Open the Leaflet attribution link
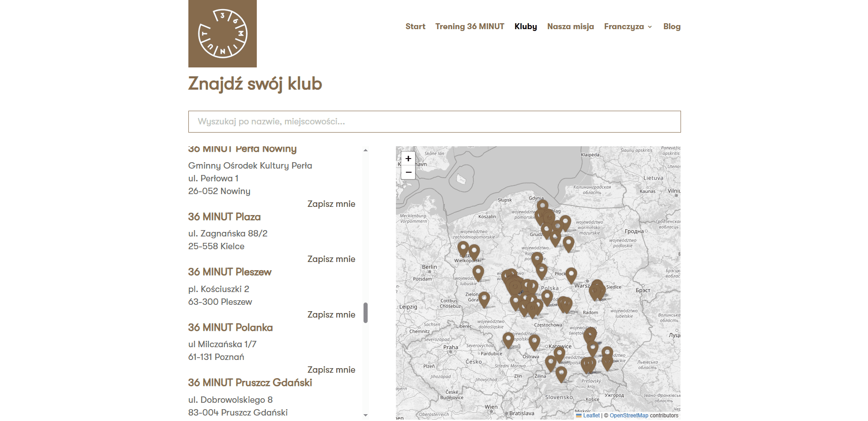The width and height of the screenshot is (868, 421). pyautogui.click(x=591, y=416)
